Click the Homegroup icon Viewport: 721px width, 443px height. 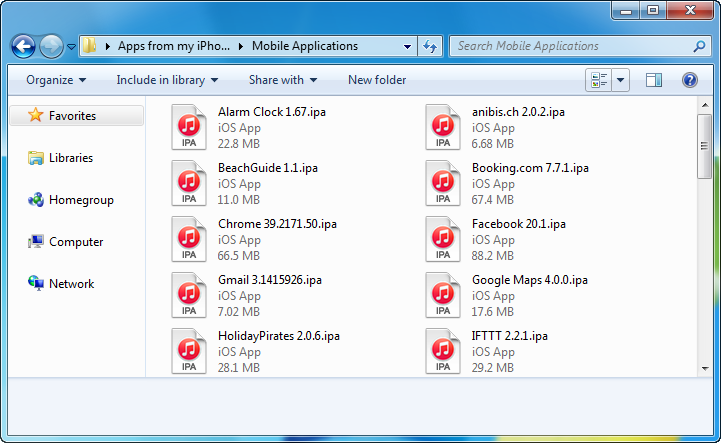[x=35, y=200]
